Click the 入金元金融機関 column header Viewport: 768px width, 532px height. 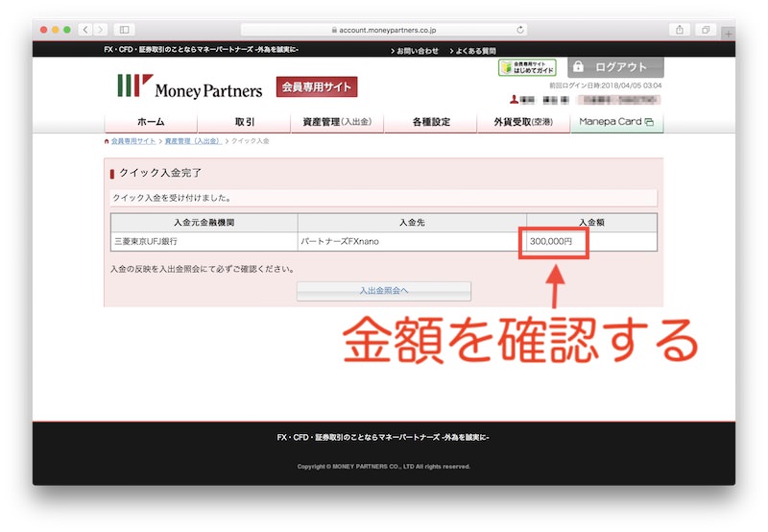point(204,223)
